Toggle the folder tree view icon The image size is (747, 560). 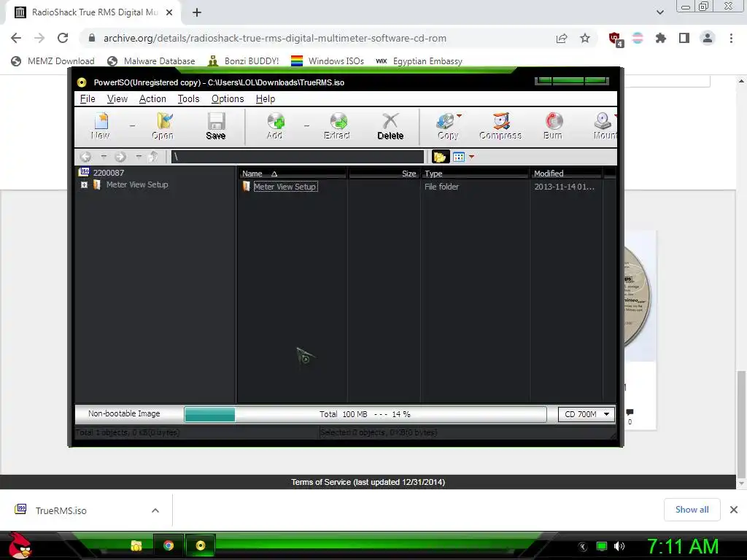[x=440, y=157]
